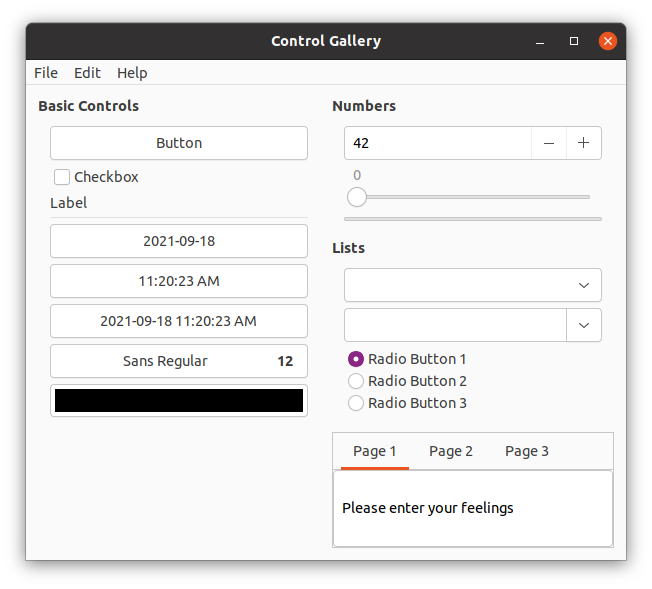Click the 'Please enter your feelings' entry
652x589 pixels.
pos(473,508)
